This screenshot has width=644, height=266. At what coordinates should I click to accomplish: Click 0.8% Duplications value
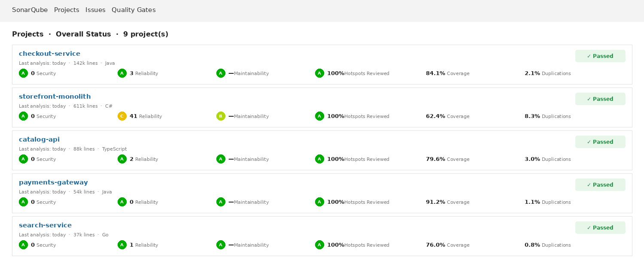[x=532, y=245]
